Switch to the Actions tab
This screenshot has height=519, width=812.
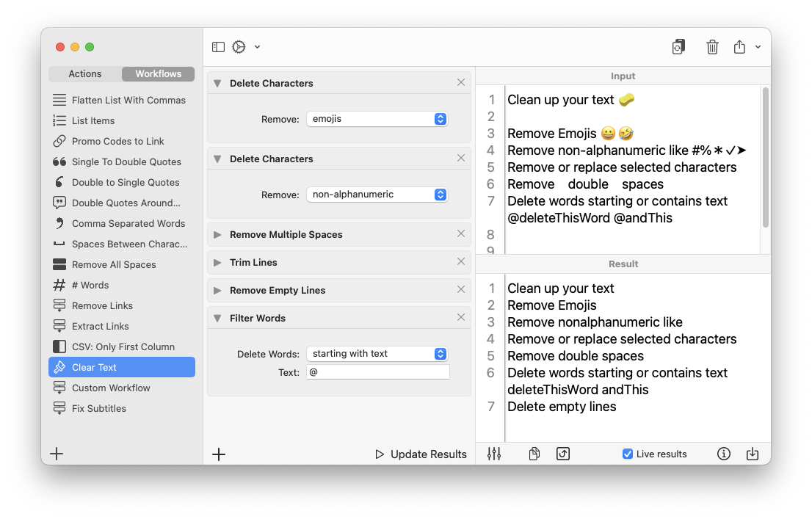point(85,74)
